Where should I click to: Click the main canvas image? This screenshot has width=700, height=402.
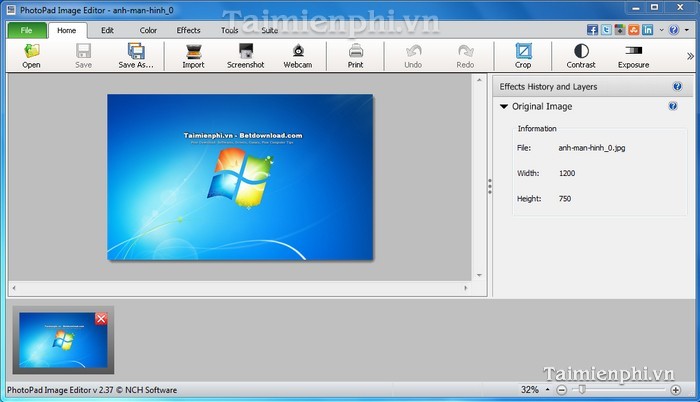pos(240,177)
